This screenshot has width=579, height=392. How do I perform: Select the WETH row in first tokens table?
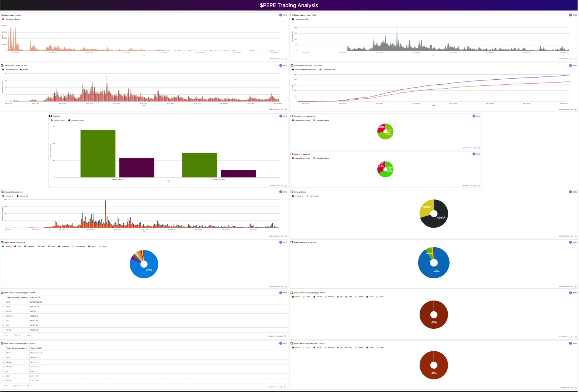[x=144, y=302]
